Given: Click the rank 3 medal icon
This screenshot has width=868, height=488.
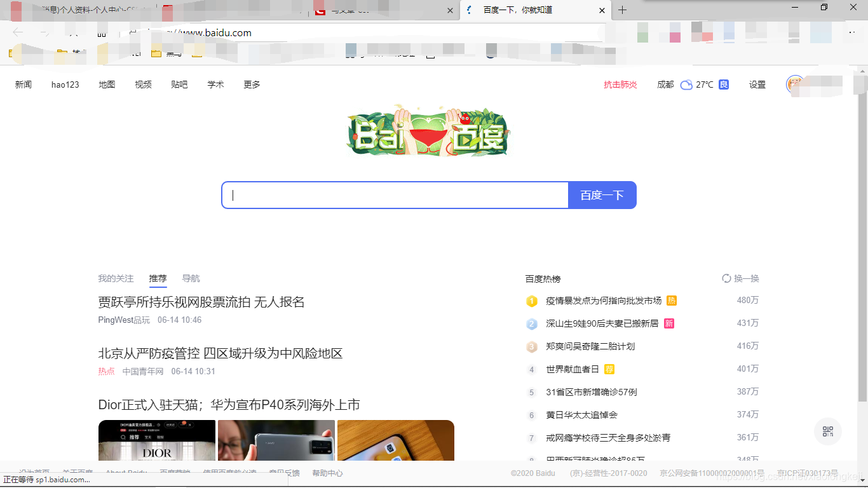Looking at the screenshot, I should (532, 346).
